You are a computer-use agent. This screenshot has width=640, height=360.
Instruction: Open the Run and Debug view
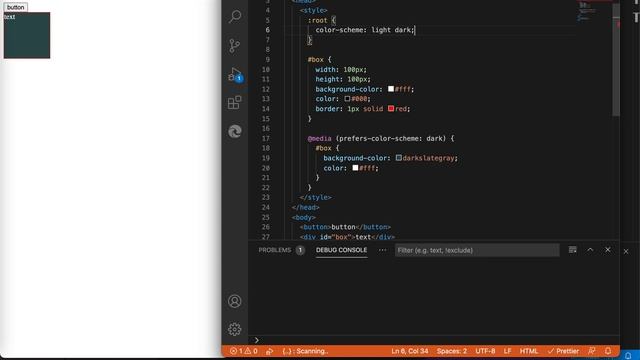tap(236, 75)
